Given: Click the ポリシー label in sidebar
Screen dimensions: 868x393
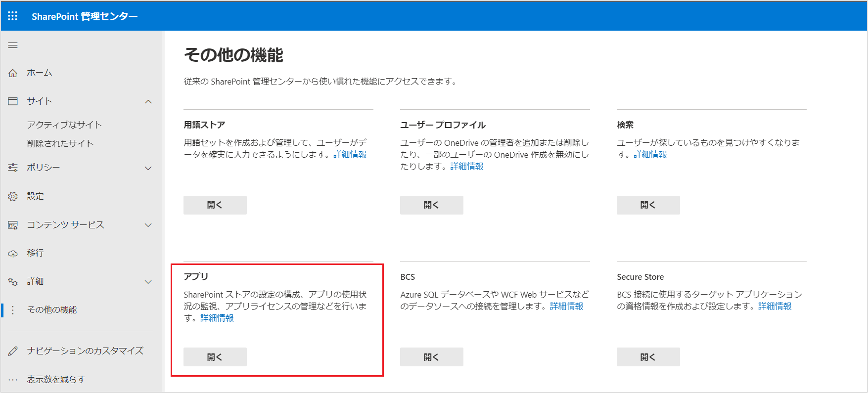Looking at the screenshot, I should pyautogui.click(x=43, y=168).
